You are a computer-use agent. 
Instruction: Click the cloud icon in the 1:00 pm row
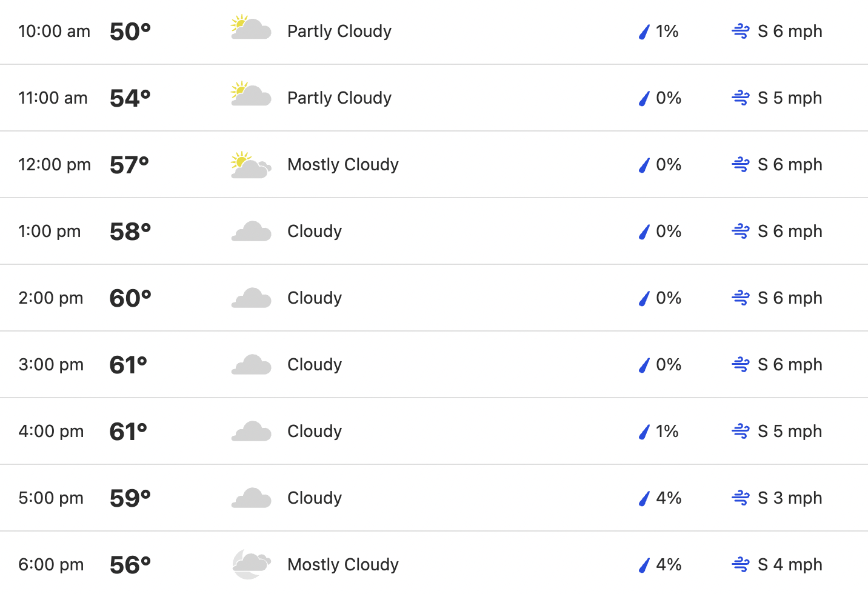click(251, 232)
